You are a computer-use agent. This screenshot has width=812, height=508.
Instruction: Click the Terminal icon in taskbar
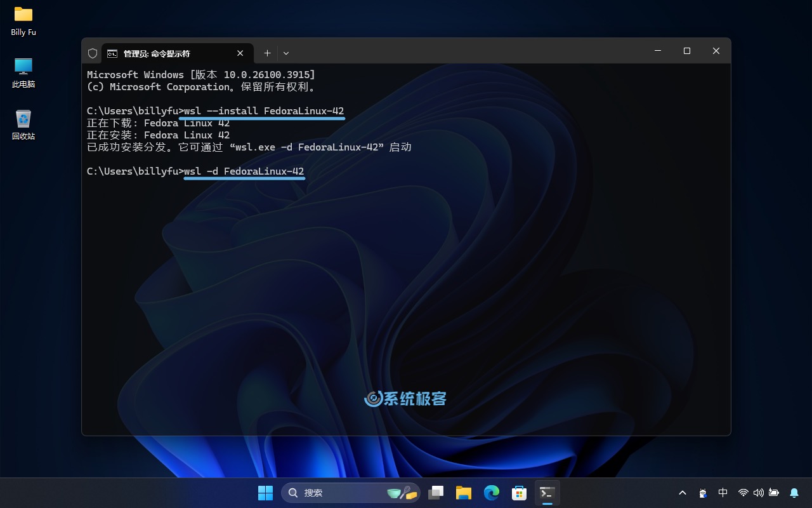coord(547,493)
